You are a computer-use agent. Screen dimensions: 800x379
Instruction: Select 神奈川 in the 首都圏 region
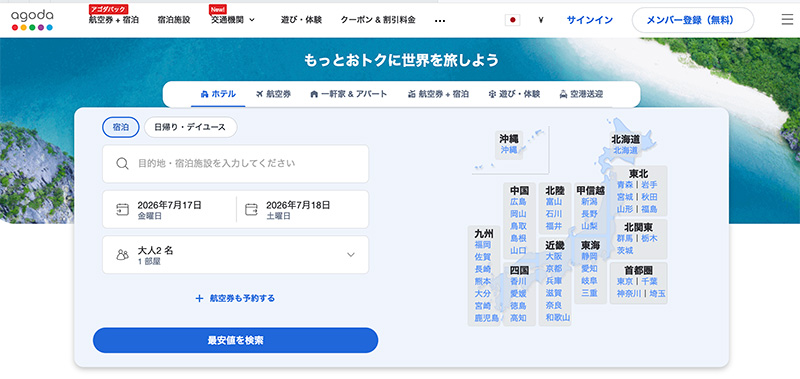[x=629, y=293]
